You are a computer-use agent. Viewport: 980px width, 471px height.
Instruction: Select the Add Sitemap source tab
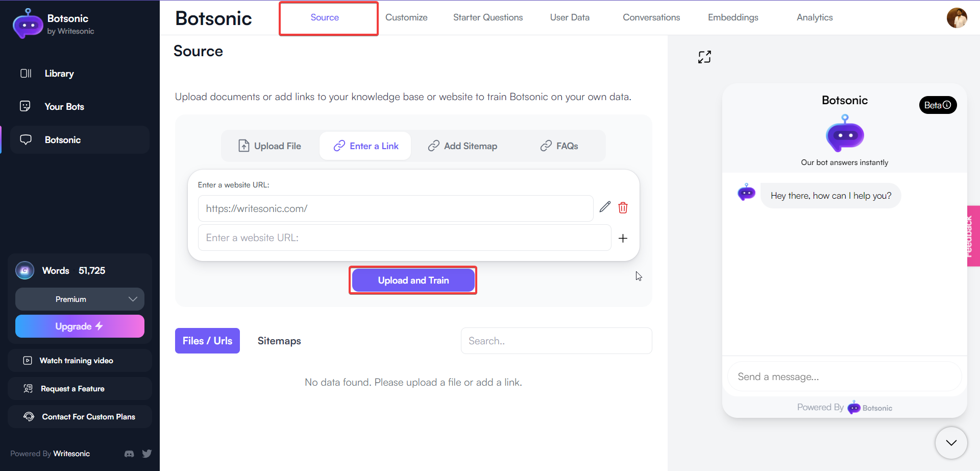tap(462, 146)
